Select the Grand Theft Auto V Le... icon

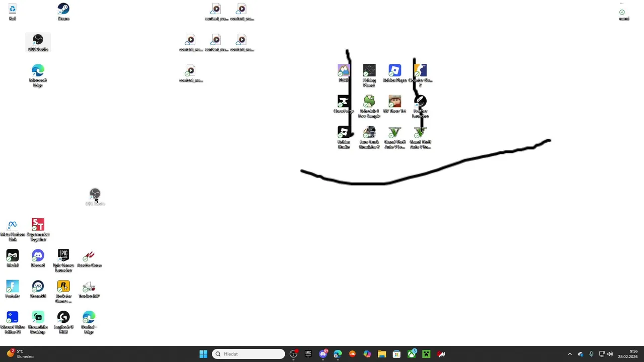[x=395, y=137]
